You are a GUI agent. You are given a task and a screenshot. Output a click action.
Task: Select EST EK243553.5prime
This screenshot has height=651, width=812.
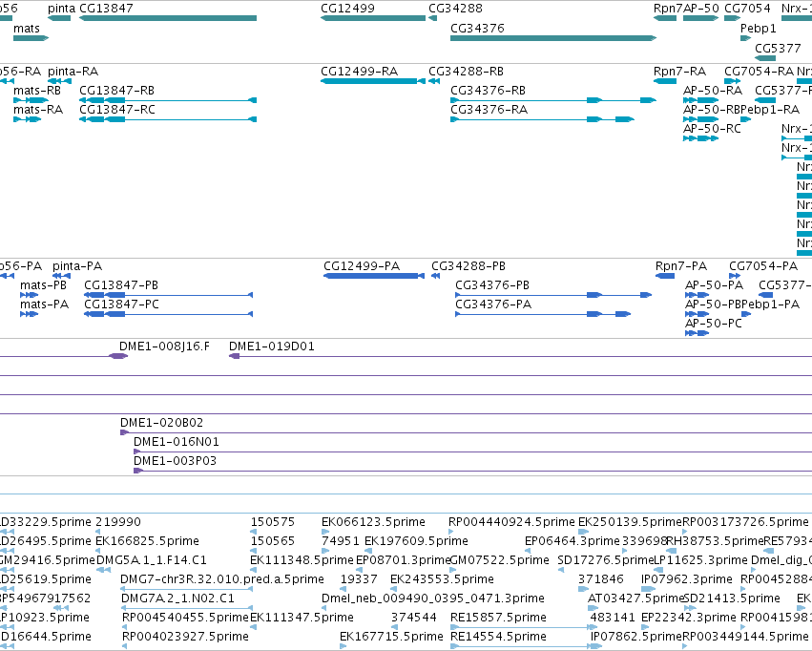[x=393, y=589]
